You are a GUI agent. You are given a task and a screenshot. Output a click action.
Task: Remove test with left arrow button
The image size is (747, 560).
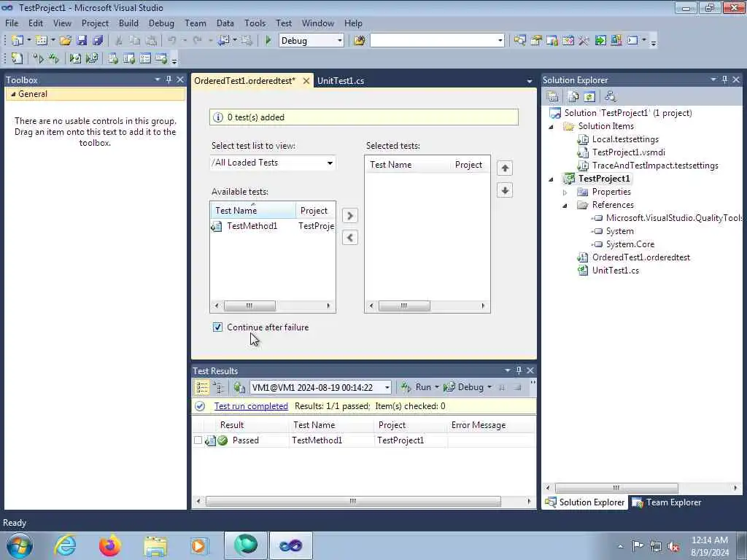pyautogui.click(x=349, y=238)
